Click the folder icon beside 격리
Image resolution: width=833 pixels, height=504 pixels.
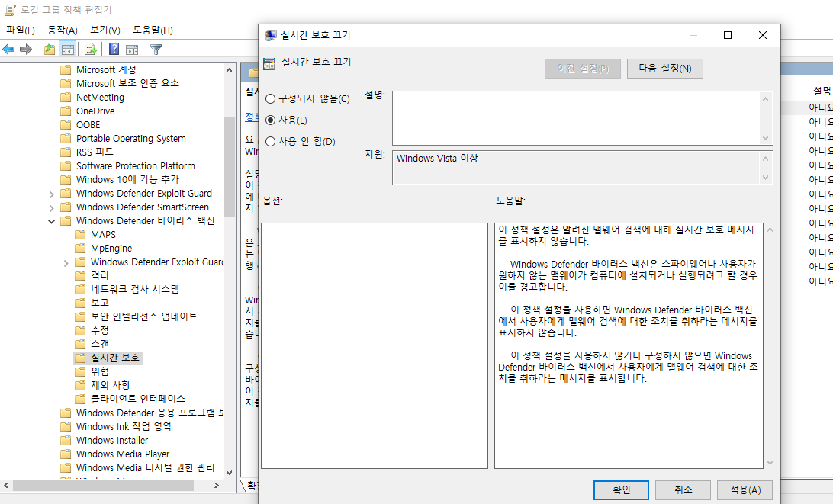click(80, 275)
